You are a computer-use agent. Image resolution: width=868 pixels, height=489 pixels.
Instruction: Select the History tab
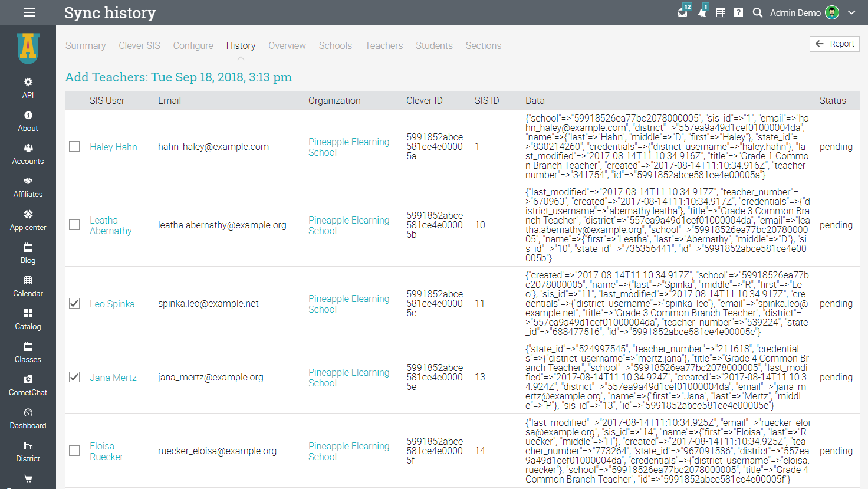241,45
